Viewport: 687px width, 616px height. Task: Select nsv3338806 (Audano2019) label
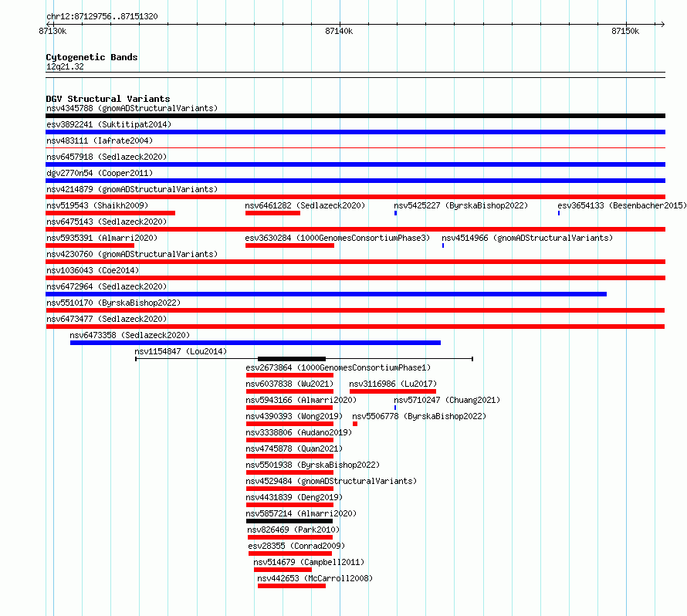click(299, 432)
